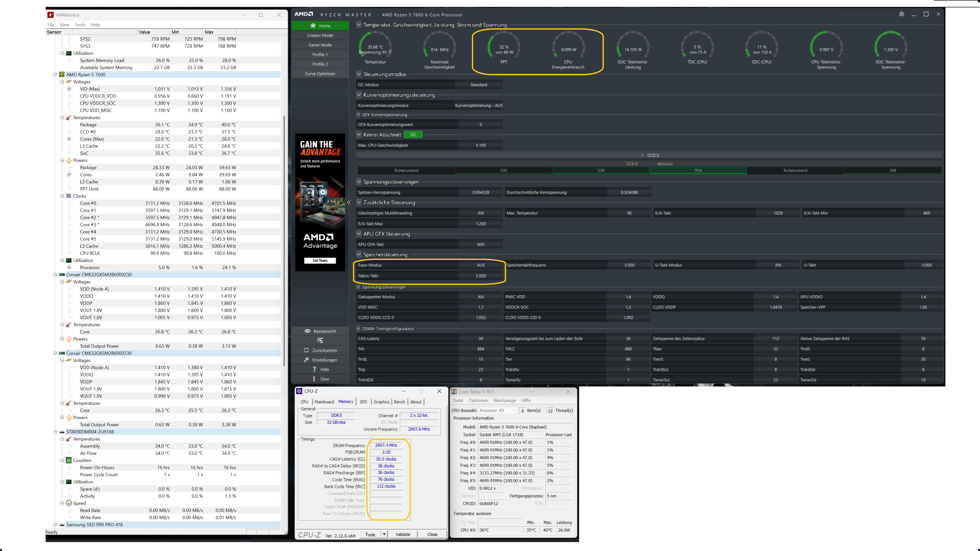Click the Home icon in Ryzen Master

tap(313, 26)
